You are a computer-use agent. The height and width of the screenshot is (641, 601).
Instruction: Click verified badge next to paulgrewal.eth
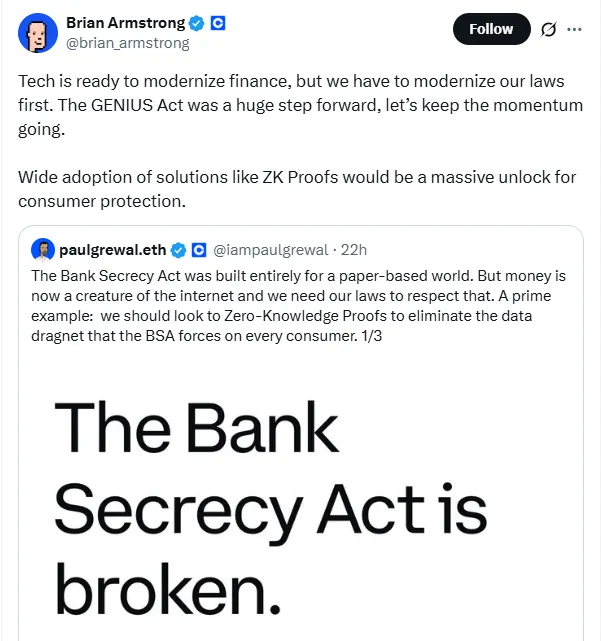point(178,249)
